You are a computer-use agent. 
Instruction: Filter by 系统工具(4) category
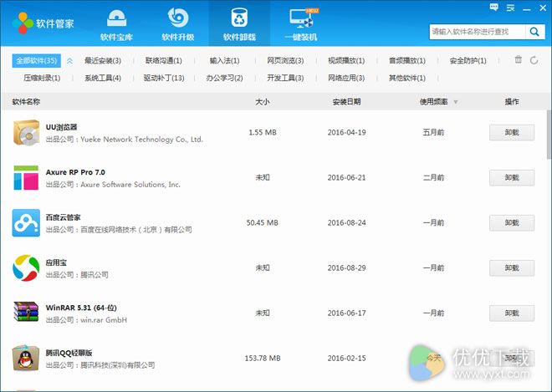102,78
